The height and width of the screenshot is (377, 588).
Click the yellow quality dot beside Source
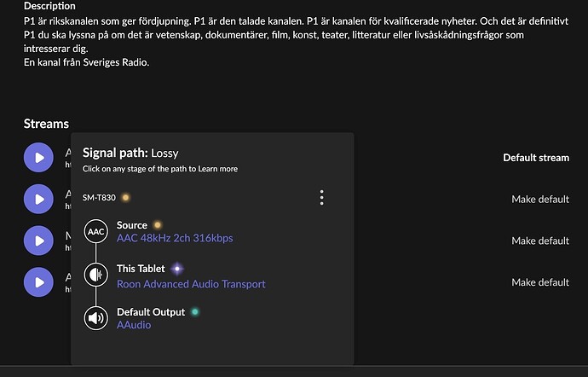(157, 225)
